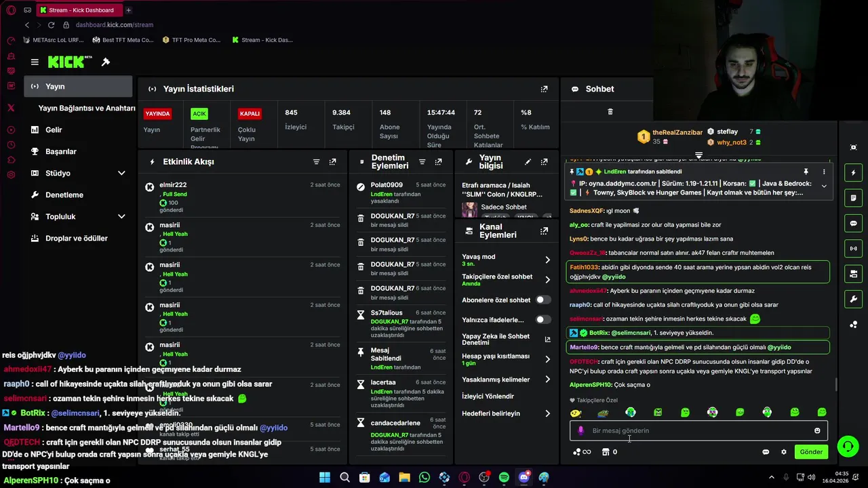Viewport: 868px width, 488px height.
Task: Click the shop icon showing 0
Action: (x=609, y=452)
